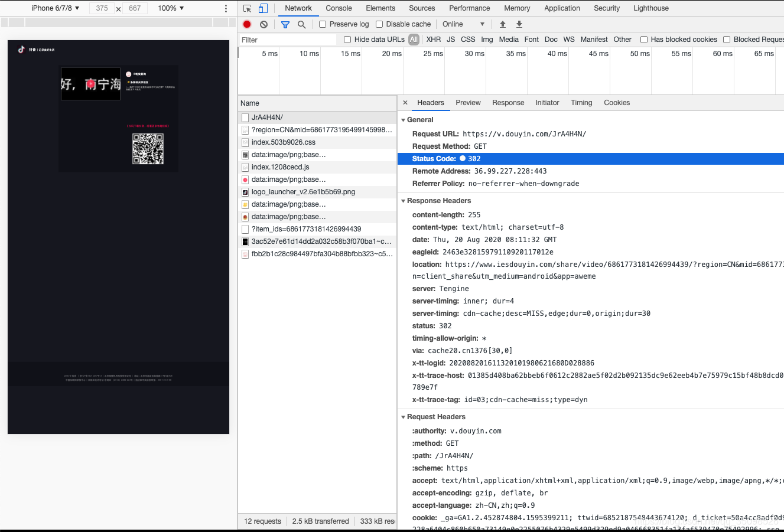Filter requests by CSS type
This screenshot has width=784, height=532.
pyautogui.click(x=468, y=40)
